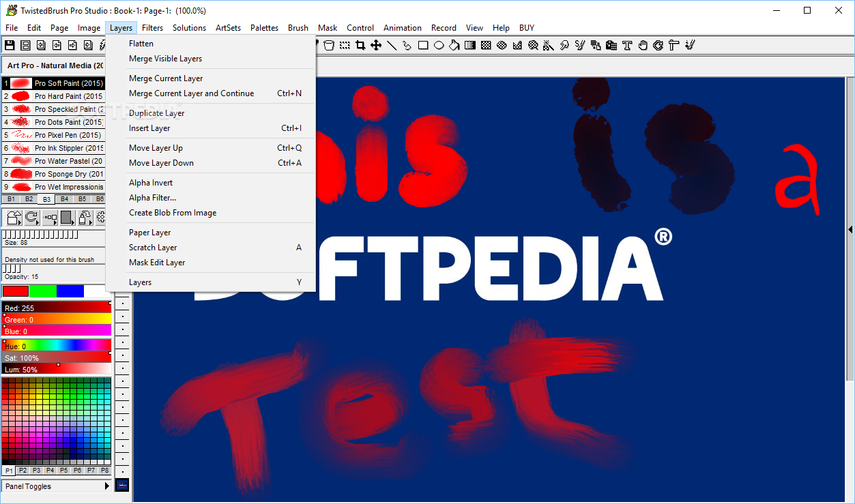Viewport: 855px width, 504px height.
Task: Switch to palette P8 tab
Action: pos(104,471)
